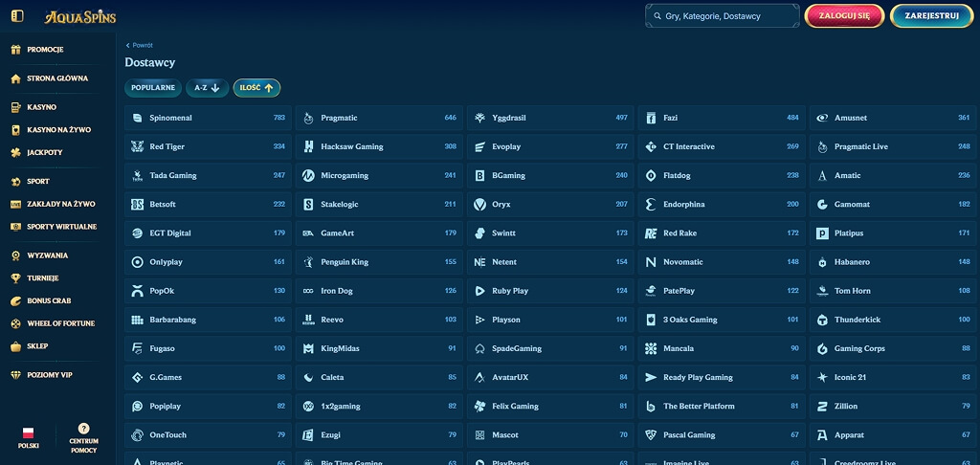Click the Hacksaw Gaming provider logo
The image size is (980, 465).
click(308, 147)
